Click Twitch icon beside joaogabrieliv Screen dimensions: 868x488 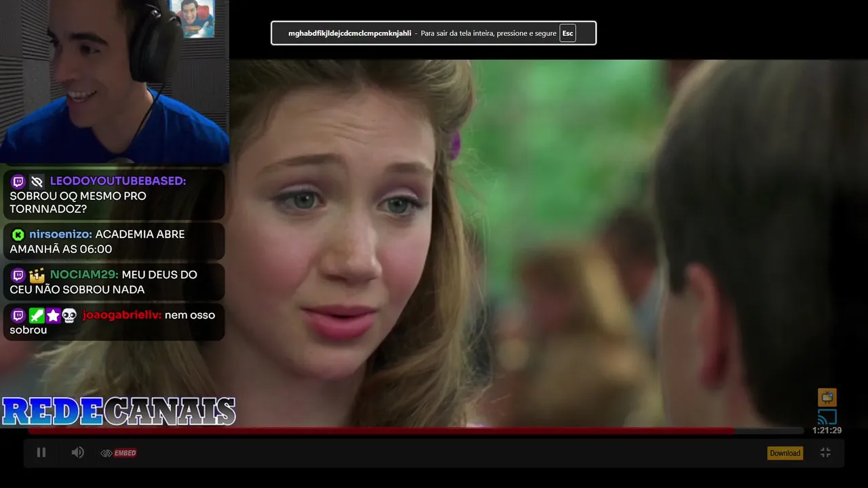pyautogui.click(x=18, y=315)
